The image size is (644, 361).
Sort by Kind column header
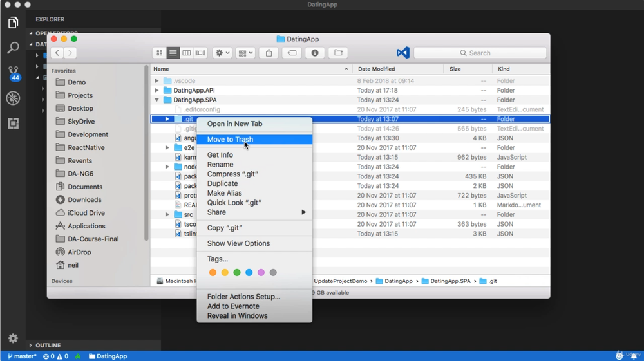pyautogui.click(x=522, y=69)
